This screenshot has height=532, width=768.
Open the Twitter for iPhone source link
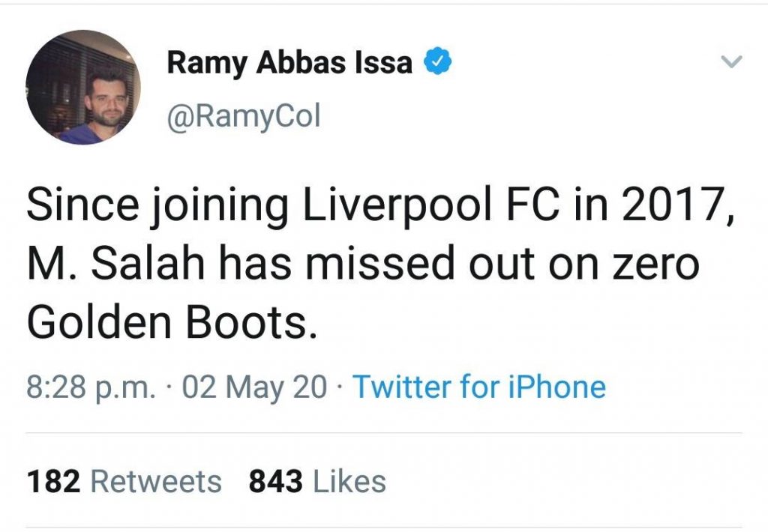(479, 387)
